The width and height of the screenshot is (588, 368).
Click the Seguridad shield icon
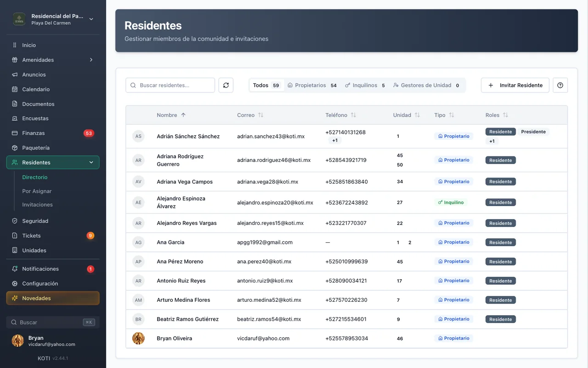click(x=15, y=221)
